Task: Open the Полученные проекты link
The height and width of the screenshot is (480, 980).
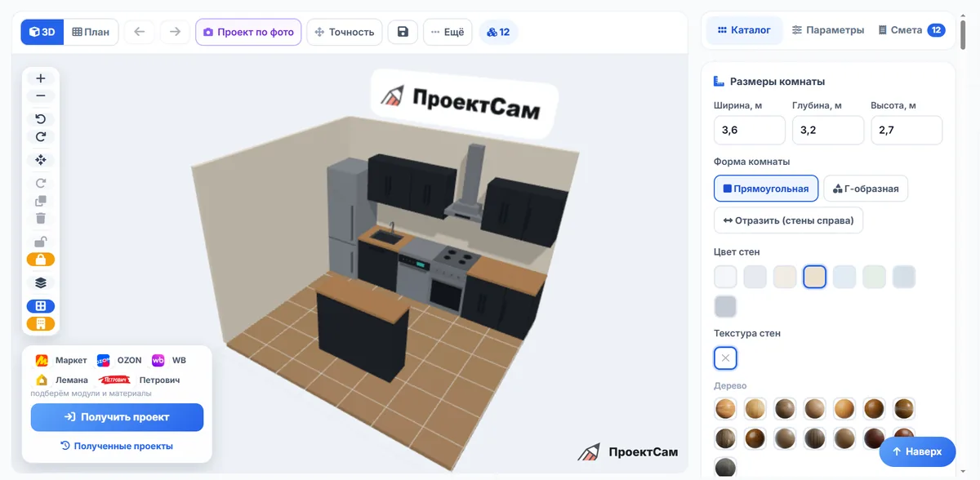Action: 118,446
